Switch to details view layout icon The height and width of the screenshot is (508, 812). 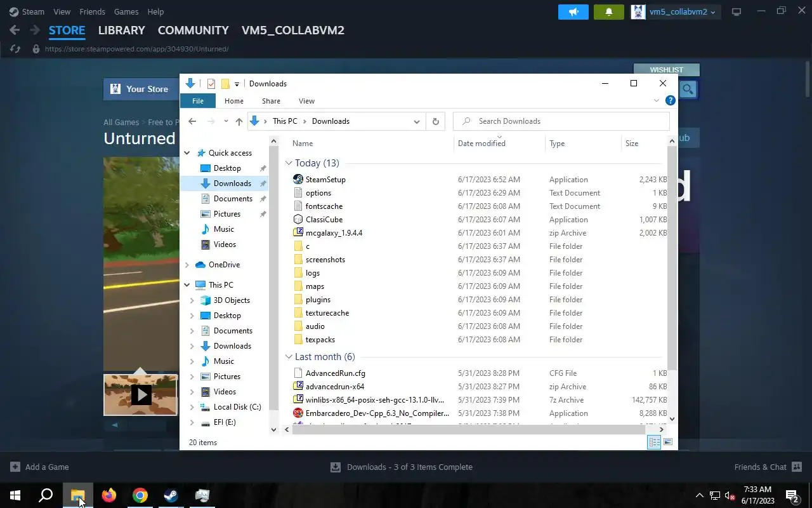pos(654,442)
